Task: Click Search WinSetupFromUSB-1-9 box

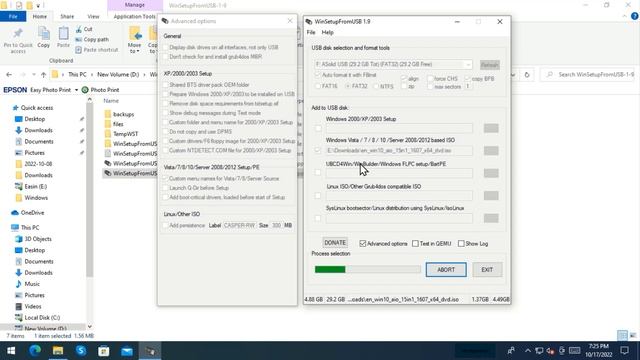Action: [591, 75]
